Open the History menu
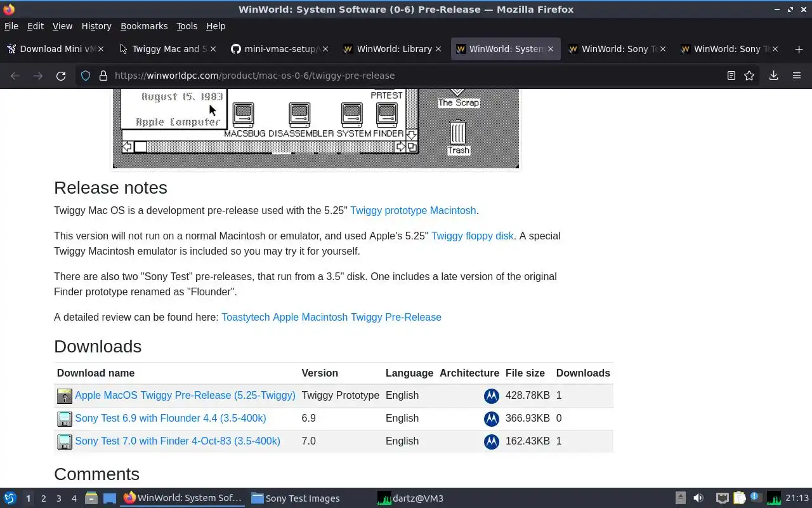 [96, 26]
